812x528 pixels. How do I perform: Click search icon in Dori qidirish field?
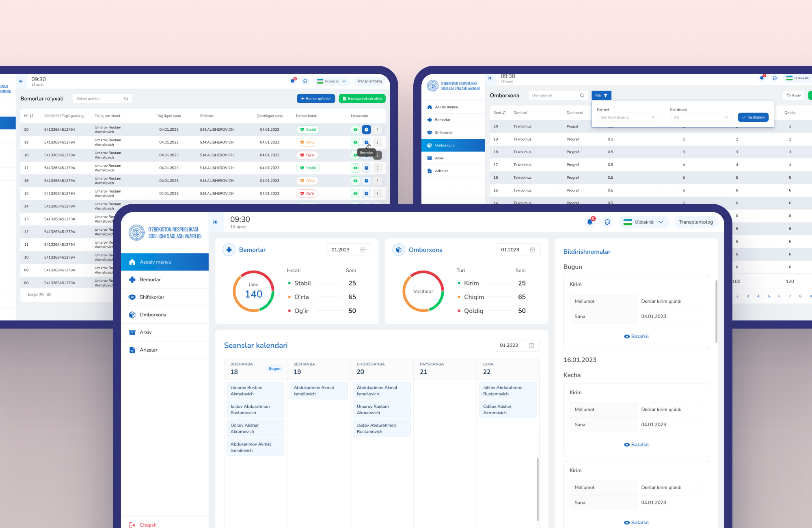(x=582, y=95)
